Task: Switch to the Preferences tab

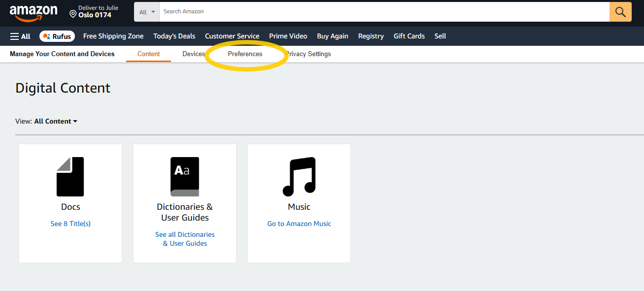Action: 245,54
